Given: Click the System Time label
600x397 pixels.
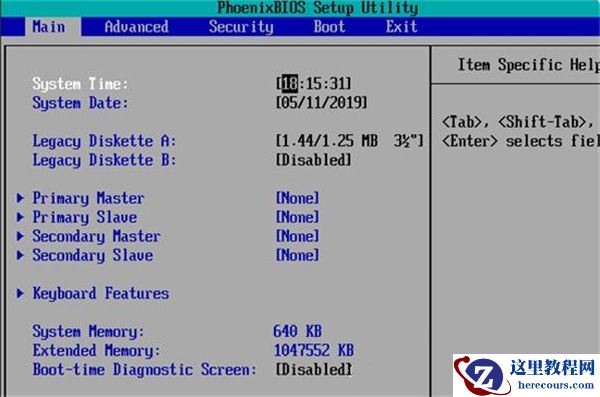Looking at the screenshot, I should (x=80, y=83).
